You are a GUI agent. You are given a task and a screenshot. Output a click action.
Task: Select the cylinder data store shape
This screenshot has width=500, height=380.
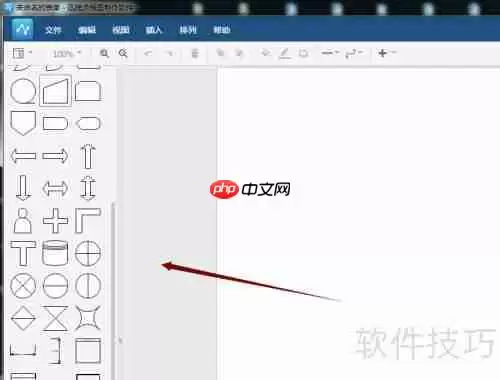[x=55, y=253]
